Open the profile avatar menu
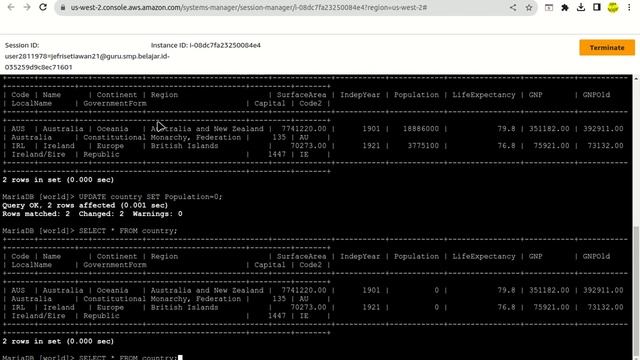640x360 pixels. (613, 7)
